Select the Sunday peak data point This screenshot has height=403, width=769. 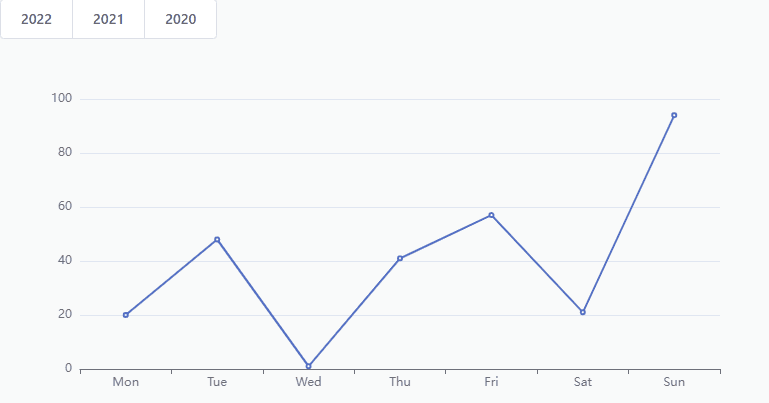click(674, 115)
